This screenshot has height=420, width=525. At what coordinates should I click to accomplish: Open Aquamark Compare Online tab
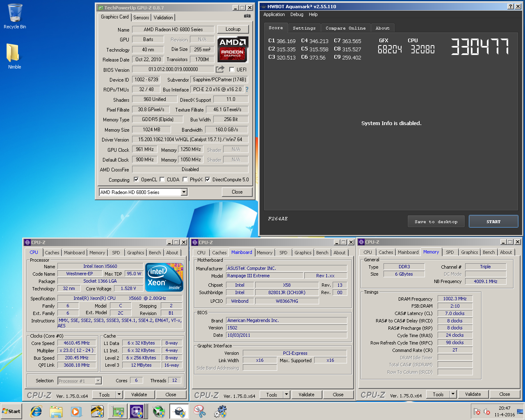pos(345,28)
